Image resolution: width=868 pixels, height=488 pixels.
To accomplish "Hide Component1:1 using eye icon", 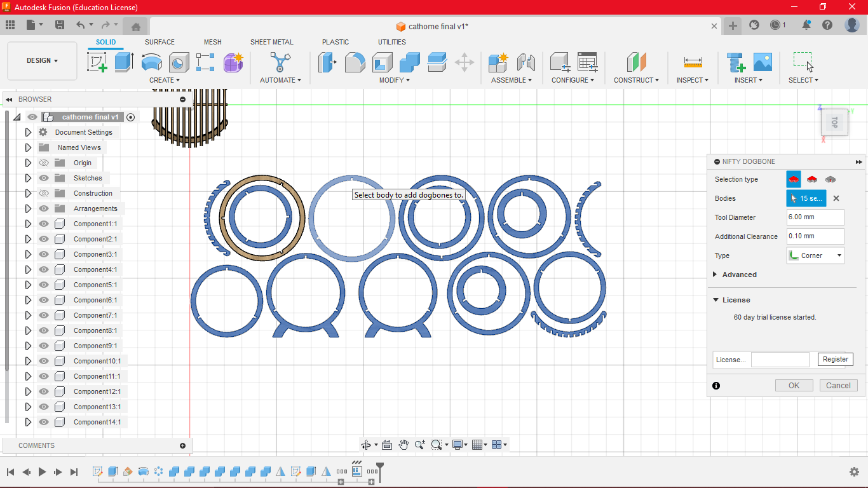I will click(44, 224).
